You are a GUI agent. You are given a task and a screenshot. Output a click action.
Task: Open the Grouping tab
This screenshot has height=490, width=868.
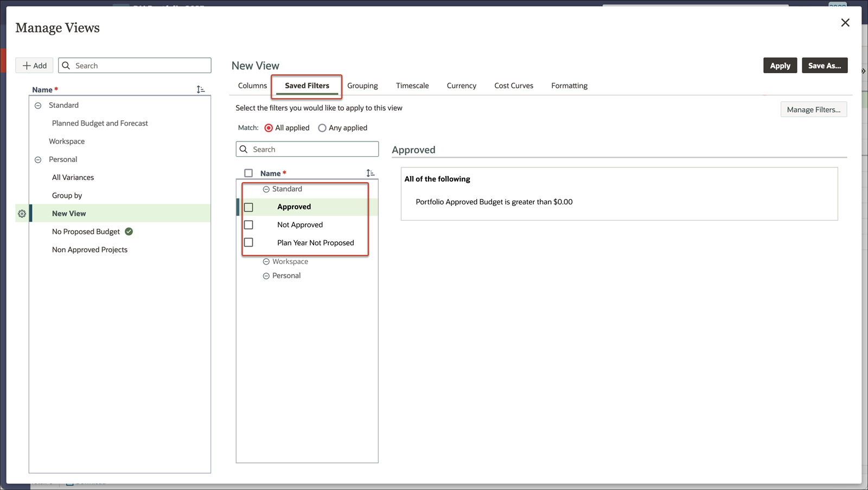362,86
